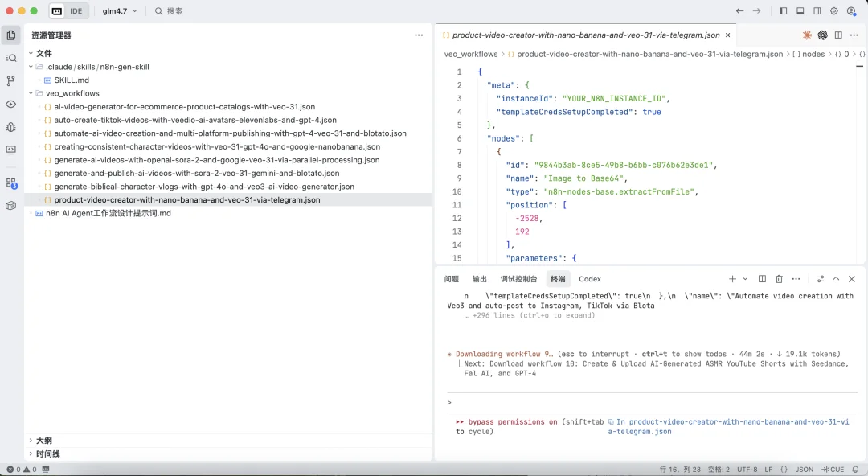
Task: Collapse the veo_workflows folder
Action: pos(72,93)
